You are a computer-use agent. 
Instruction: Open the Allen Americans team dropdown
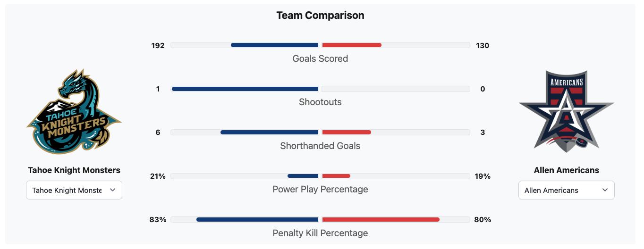[x=566, y=190]
